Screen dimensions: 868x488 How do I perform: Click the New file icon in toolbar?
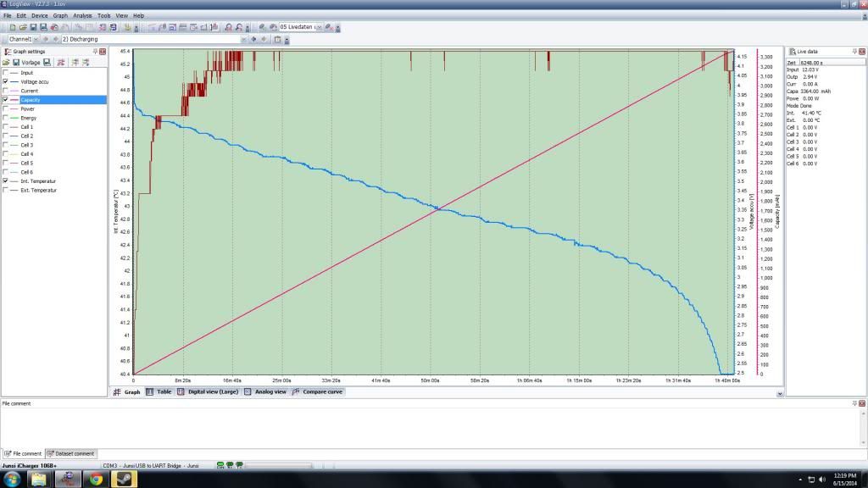[14, 27]
